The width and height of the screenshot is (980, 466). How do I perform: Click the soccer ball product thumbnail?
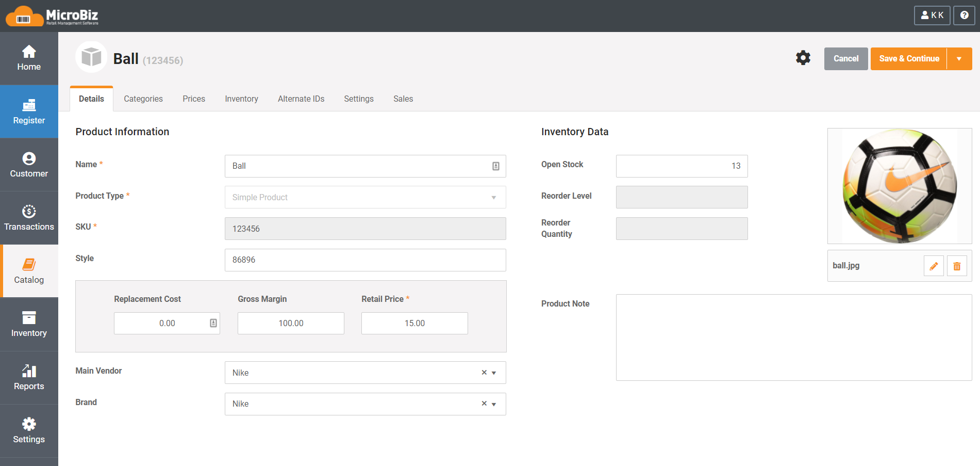pos(899,186)
